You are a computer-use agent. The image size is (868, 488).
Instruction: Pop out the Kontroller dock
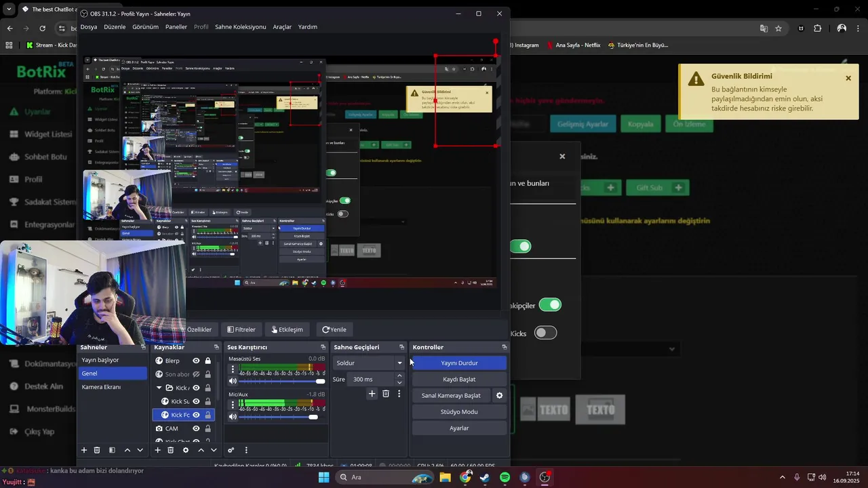pos(504,347)
